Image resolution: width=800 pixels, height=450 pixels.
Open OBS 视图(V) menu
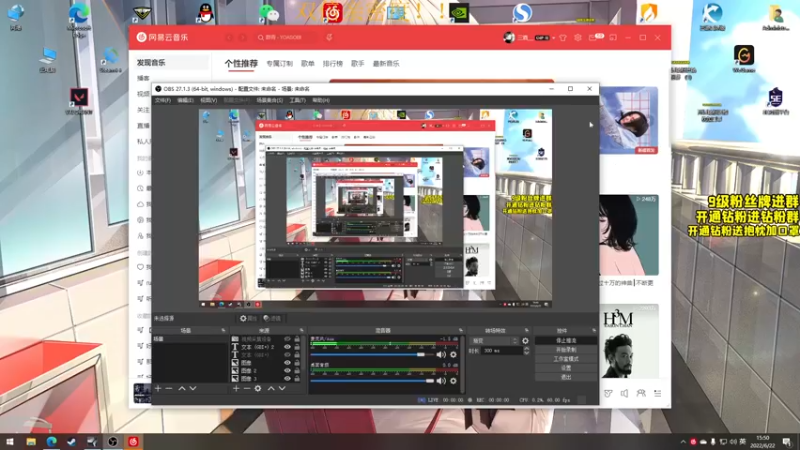[208, 101]
